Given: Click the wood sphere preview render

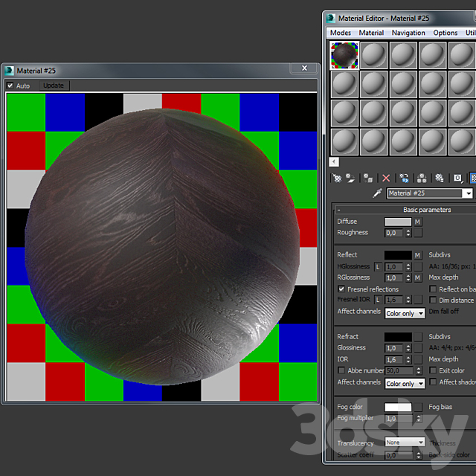Looking at the screenshot, I should pyautogui.click(x=162, y=246).
